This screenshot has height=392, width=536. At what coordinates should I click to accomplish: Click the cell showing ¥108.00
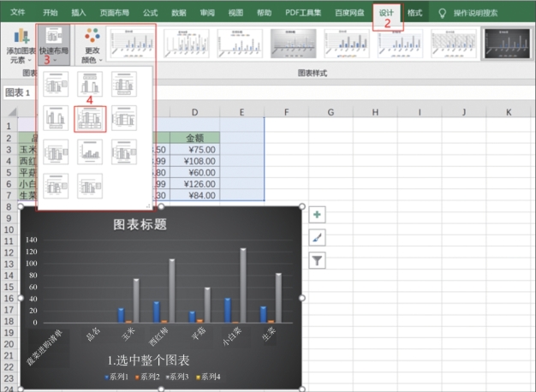(195, 161)
